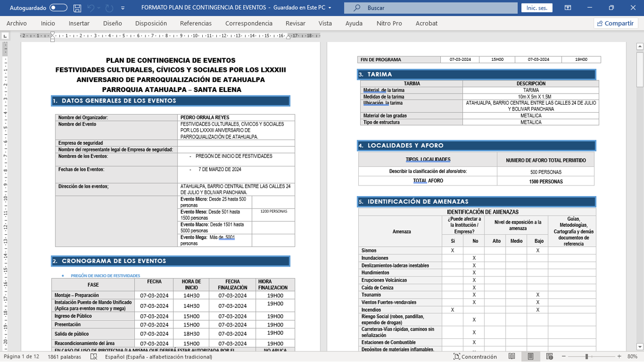The height and width of the screenshot is (362, 644).
Task: Click the ribbon display options icon
Action: (568, 8)
